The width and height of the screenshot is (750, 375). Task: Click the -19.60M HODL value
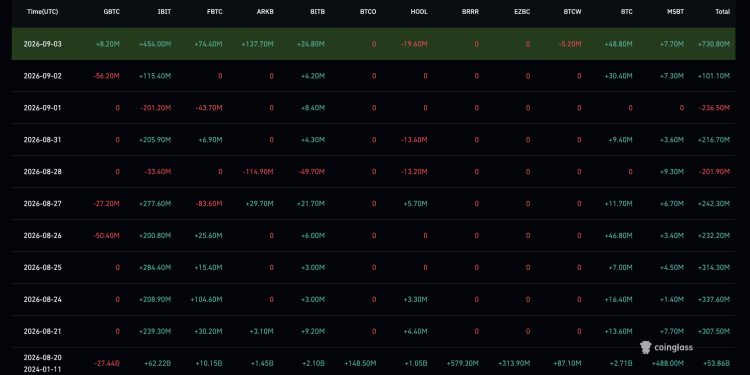pyautogui.click(x=414, y=44)
